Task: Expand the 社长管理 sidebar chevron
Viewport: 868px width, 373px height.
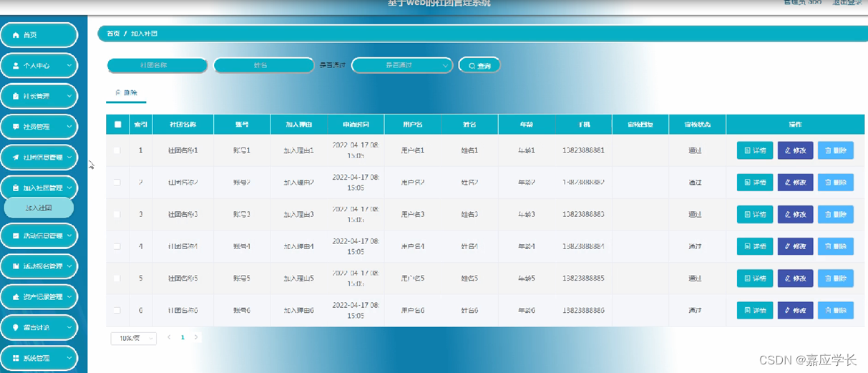Action: [69, 96]
